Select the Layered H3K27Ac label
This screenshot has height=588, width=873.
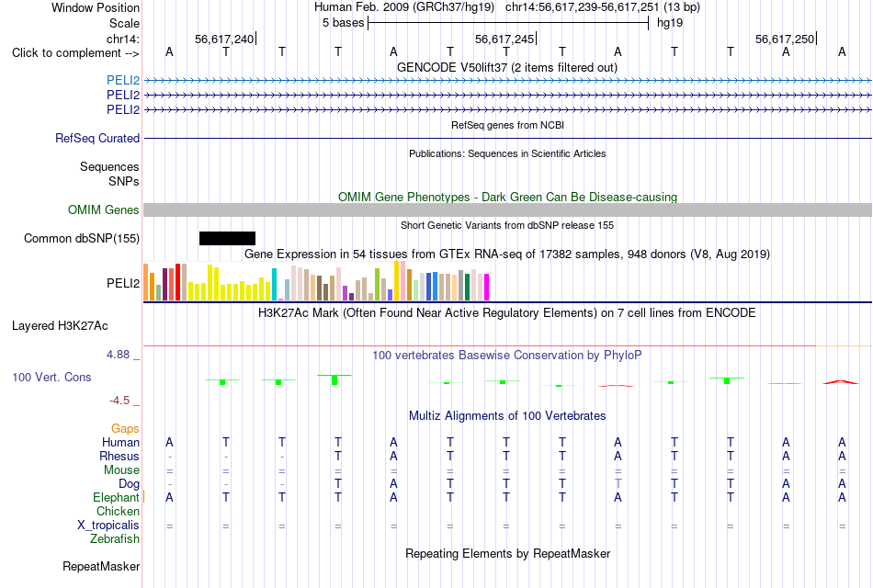click(x=60, y=326)
